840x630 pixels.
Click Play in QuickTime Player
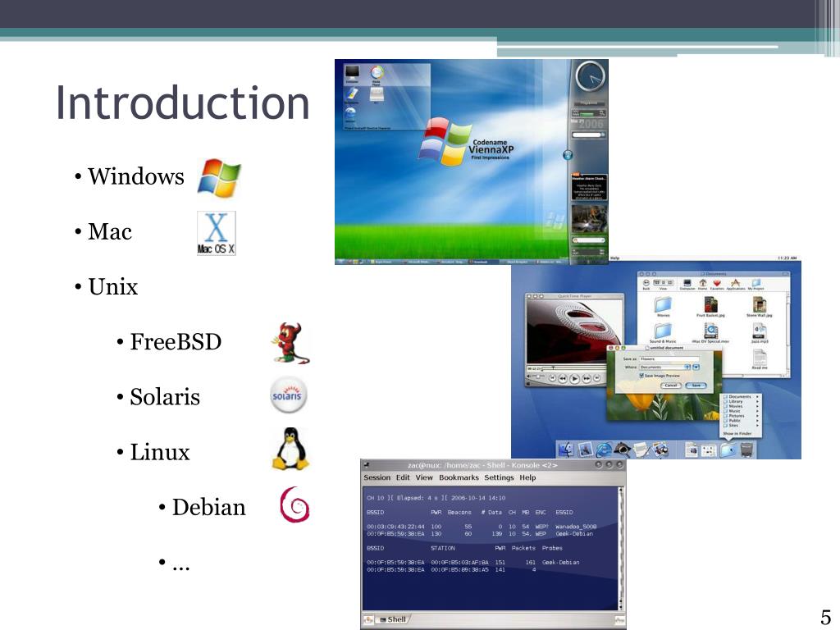[575, 378]
